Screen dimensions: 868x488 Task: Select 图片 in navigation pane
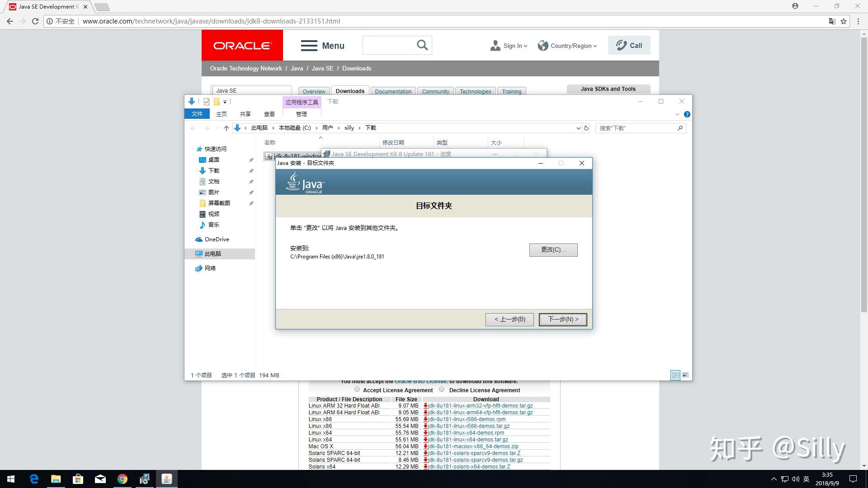coord(213,192)
